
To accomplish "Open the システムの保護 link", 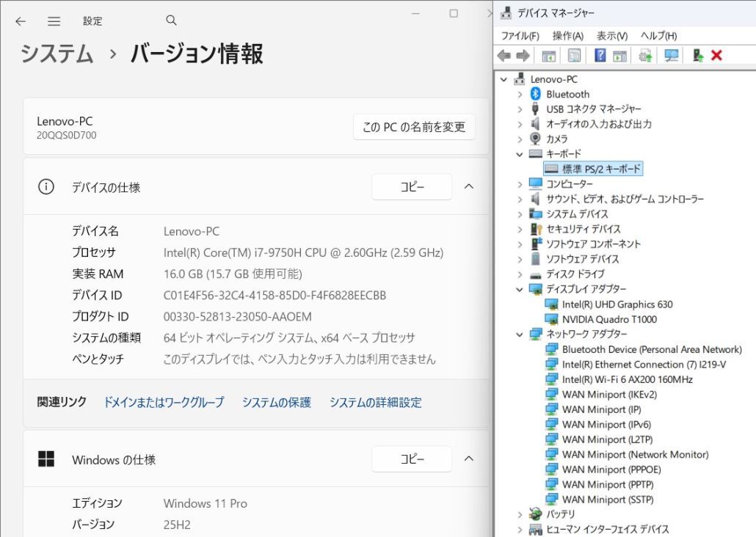I will pos(276,403).
